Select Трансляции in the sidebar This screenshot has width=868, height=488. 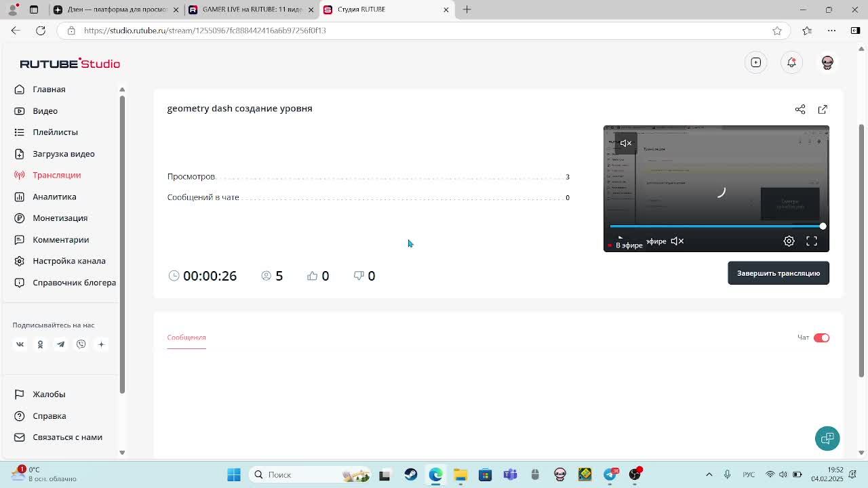click(x=56, y=175)
